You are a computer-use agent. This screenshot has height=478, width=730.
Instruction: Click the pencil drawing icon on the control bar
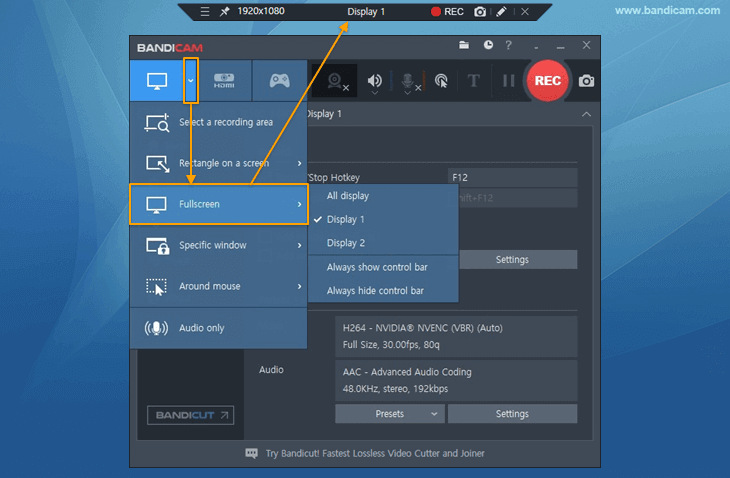click(501, 12)
